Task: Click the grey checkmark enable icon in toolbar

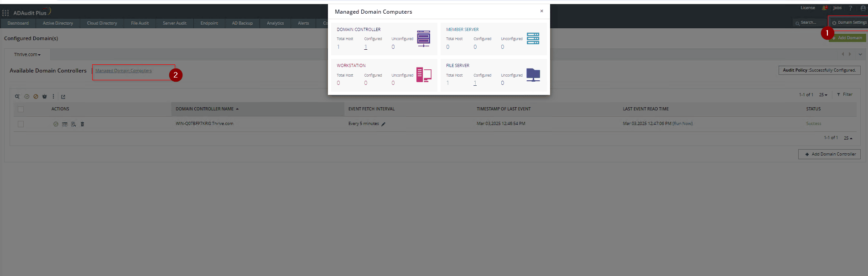Action: [x=27, y=96]
